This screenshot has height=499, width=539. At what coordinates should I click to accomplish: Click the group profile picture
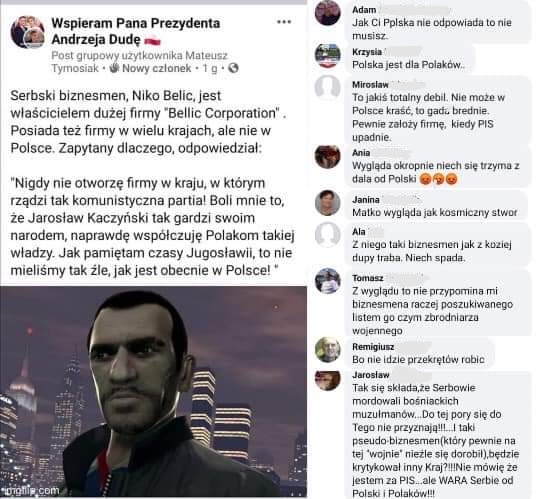(28, 32)
